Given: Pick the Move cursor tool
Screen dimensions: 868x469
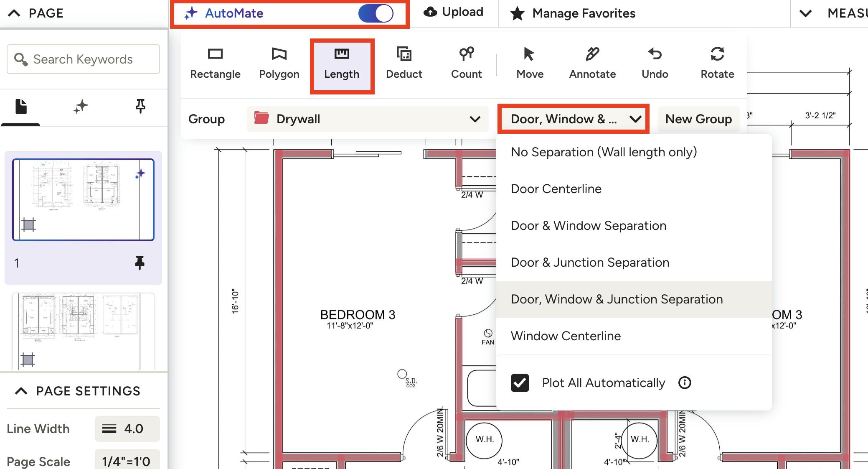Looking at the screenshot, I should tap(530, 64).
